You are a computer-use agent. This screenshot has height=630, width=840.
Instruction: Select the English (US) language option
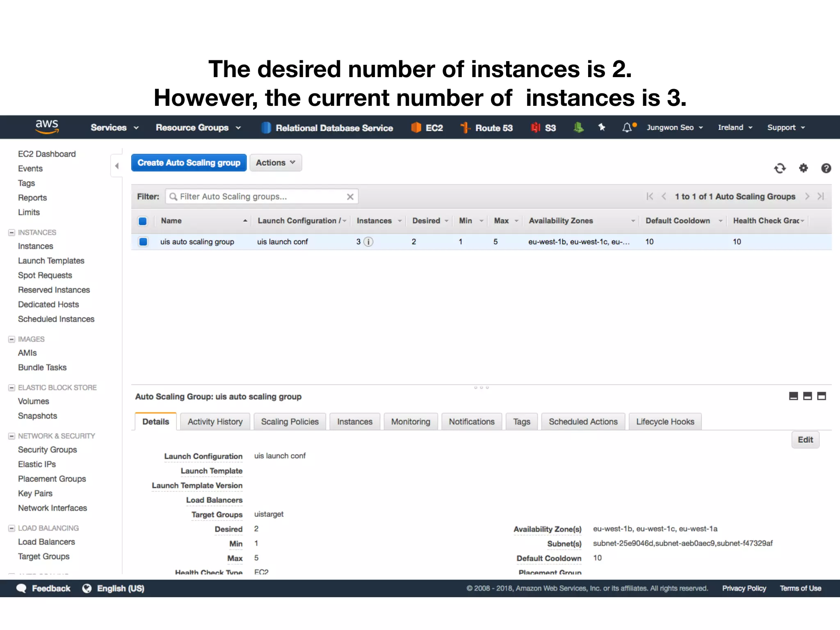pyautogui.click(x=121, y=588)
